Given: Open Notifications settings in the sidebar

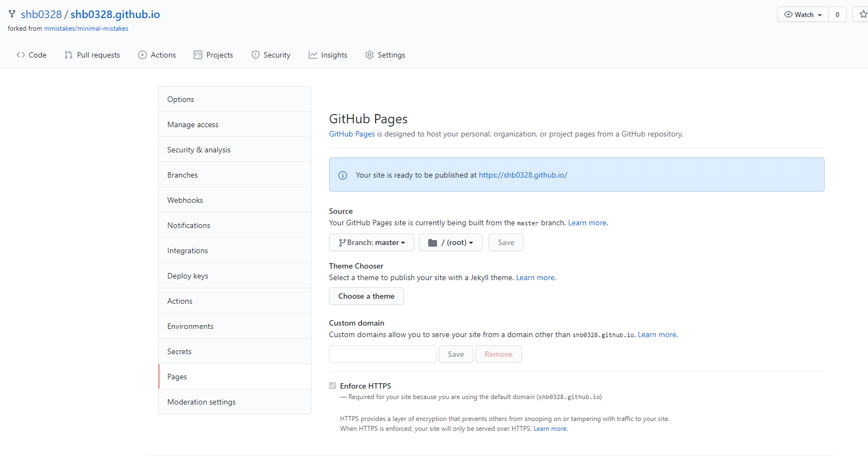Looking at the screenshot, I should click(x=235, y=225).
